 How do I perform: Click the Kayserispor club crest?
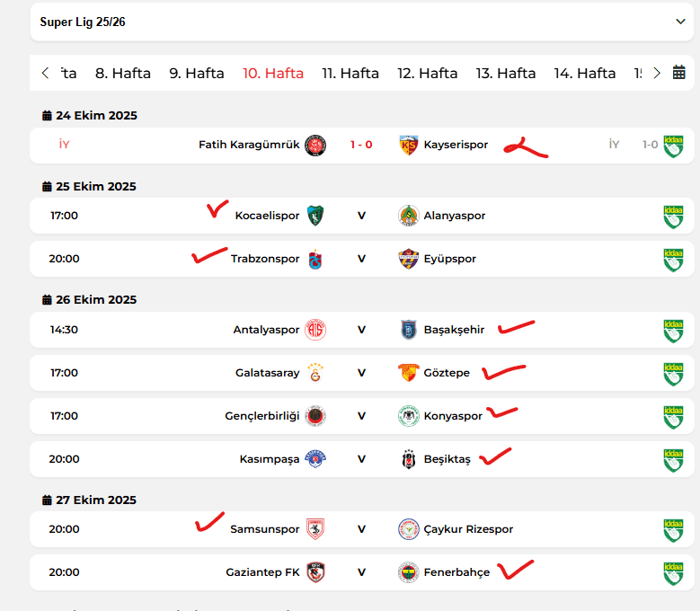409,145
